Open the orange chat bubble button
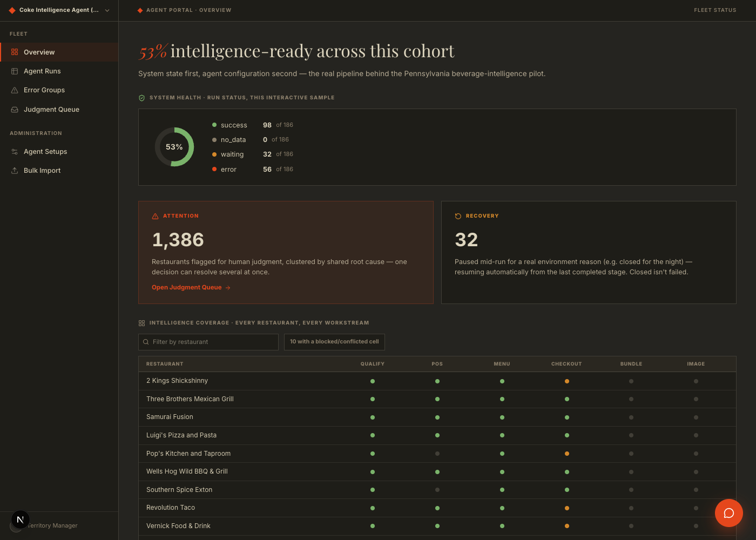This screenshot has width=756, height=540. 729,513
